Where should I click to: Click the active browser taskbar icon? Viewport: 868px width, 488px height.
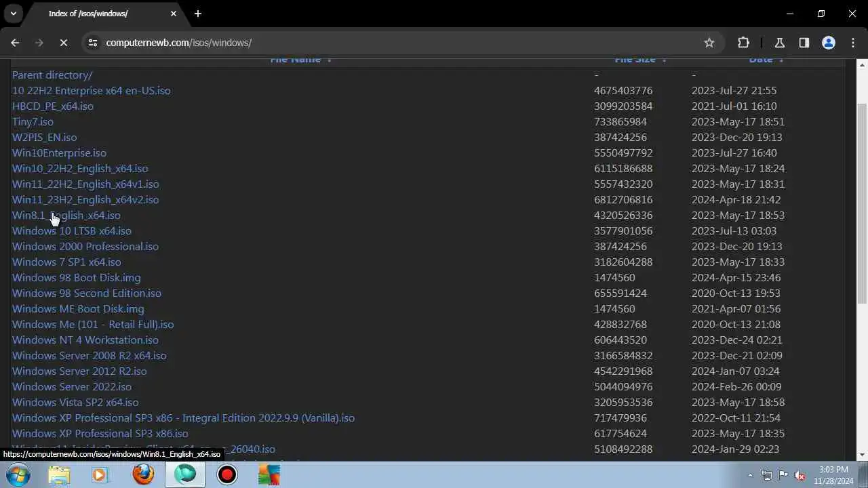pyautogui.click(x=185, y=475)
